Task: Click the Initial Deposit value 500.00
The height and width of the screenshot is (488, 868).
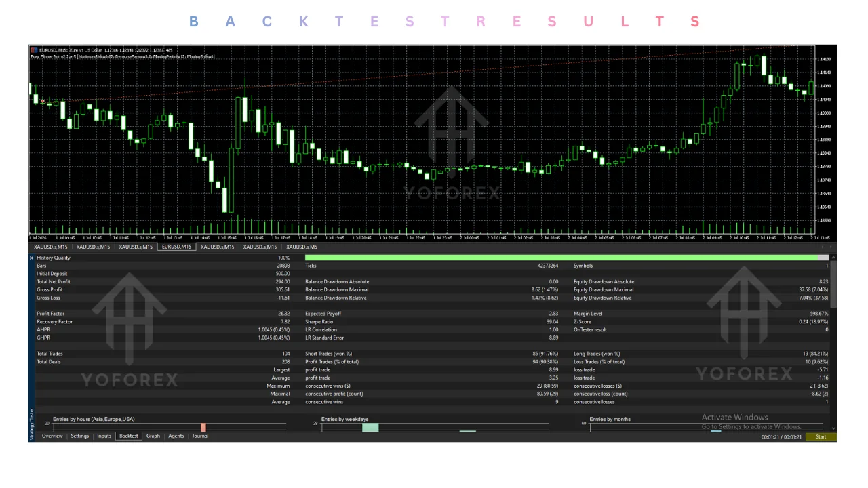Action: [x=283, y=274]
